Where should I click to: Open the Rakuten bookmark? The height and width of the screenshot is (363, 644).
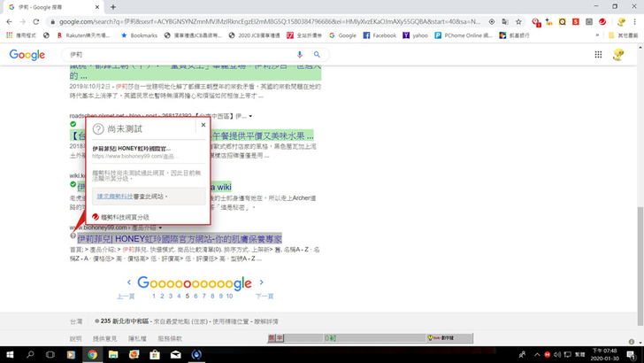point(83,35)
